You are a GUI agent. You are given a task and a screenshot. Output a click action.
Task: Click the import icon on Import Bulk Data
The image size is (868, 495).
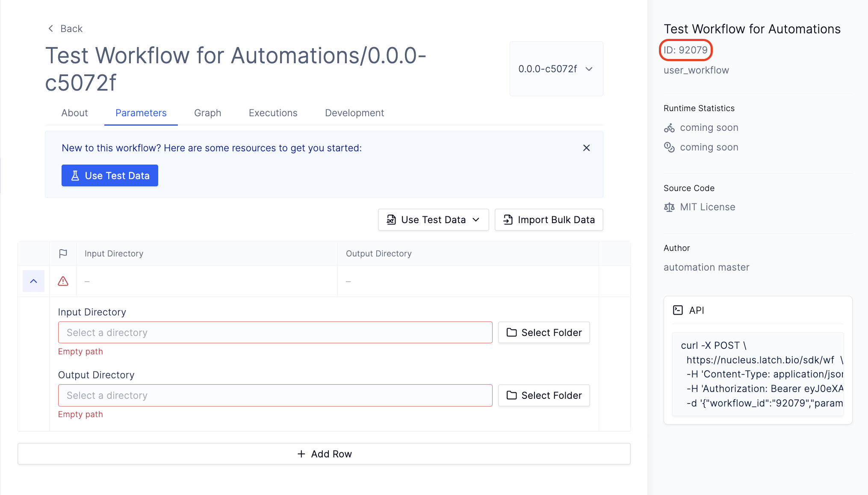(x=507, y=219)
